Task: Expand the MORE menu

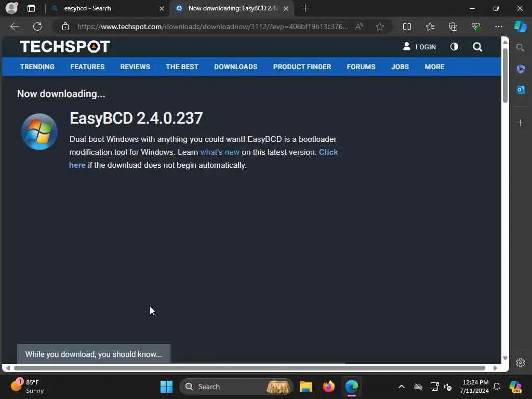Action: [435, 67]
